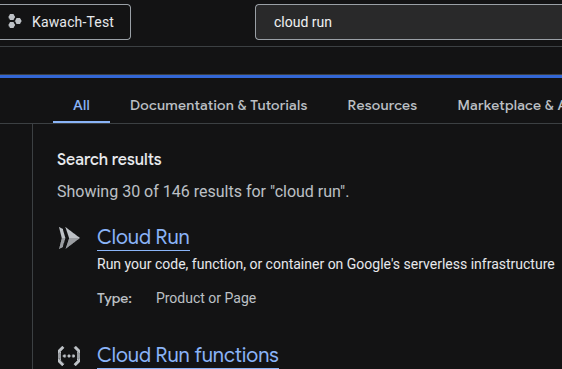Switch to the Resources tab
Screen dimensions: 562x369
click(382, 105)
